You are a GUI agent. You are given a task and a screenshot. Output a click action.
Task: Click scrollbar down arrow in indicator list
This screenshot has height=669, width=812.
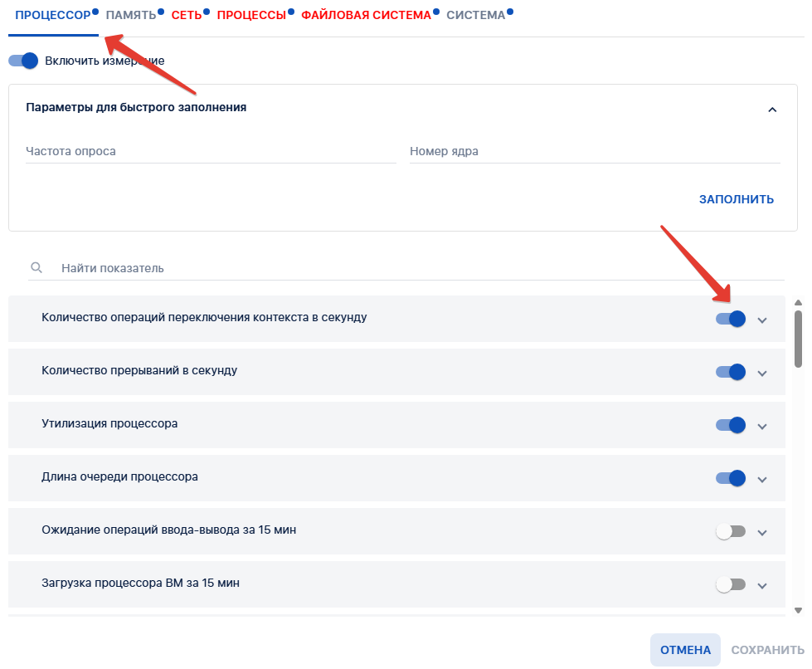point(798,610)
